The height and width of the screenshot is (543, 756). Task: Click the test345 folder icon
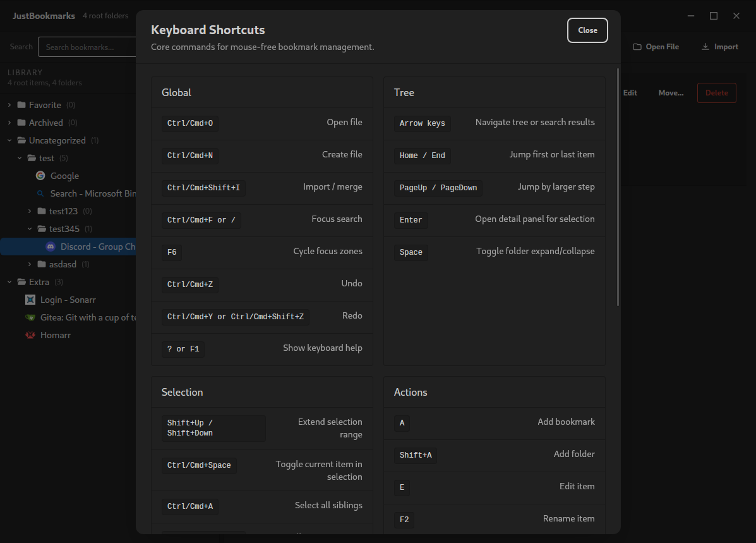click(42, 229)
